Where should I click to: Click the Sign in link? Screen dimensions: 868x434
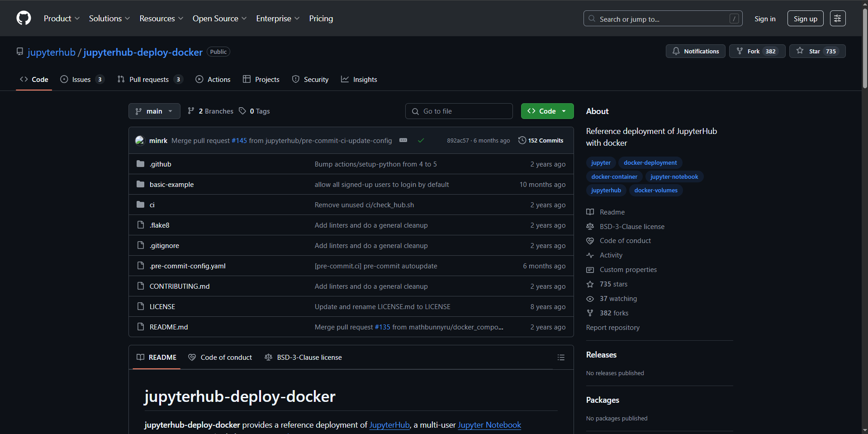pos(765,19)
